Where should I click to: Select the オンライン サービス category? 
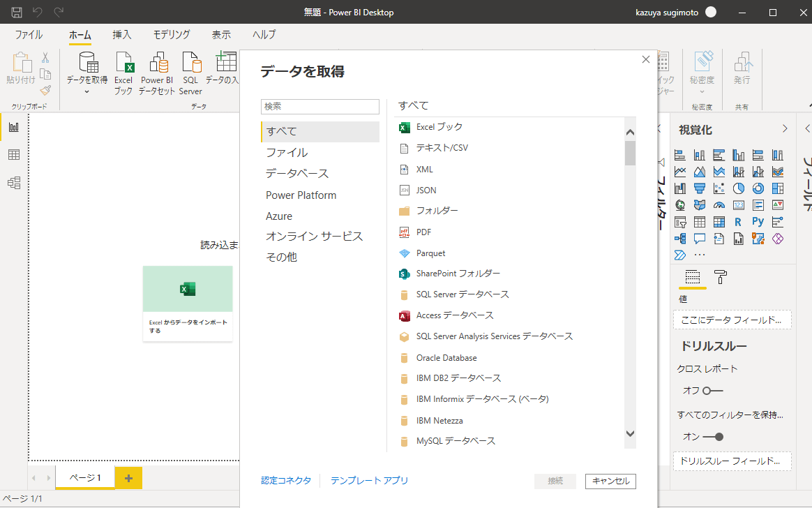pyautogui.click(x=320, y=236)
